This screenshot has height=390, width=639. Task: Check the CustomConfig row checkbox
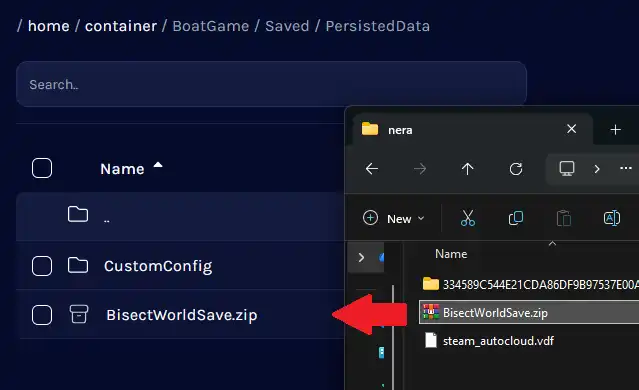42,266
